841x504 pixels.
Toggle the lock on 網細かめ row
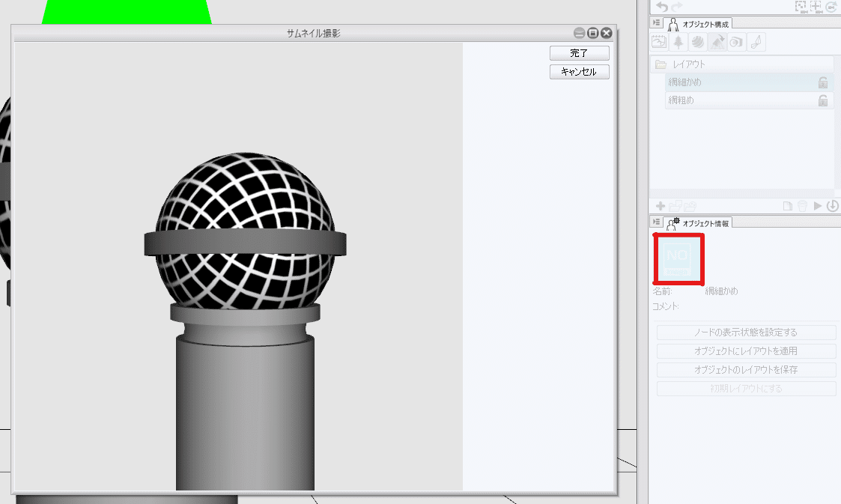823,82
